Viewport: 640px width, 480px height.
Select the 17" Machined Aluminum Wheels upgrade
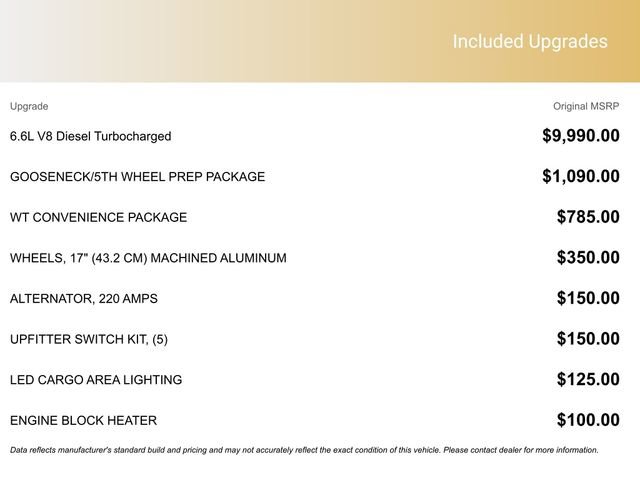point(148,258)
